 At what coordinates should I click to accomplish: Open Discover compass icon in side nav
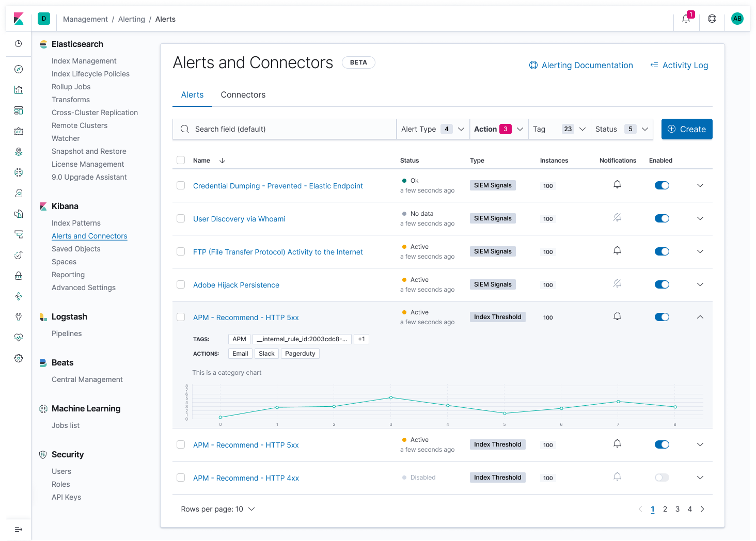[x=19, y=69]
